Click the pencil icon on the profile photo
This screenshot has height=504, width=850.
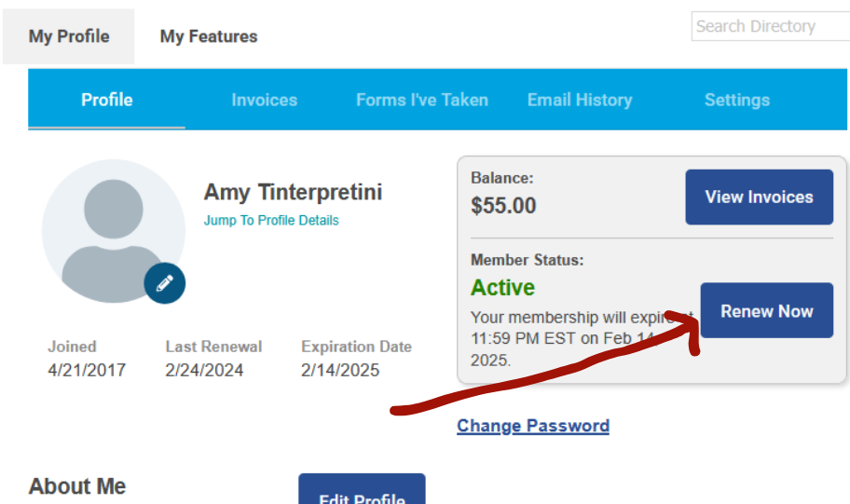pos(165,283)
